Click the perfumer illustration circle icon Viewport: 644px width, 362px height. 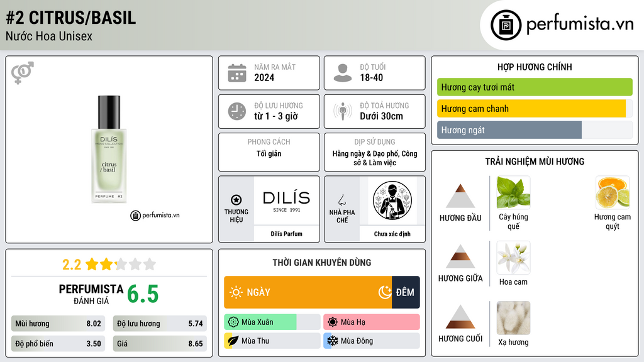(392, 201)
